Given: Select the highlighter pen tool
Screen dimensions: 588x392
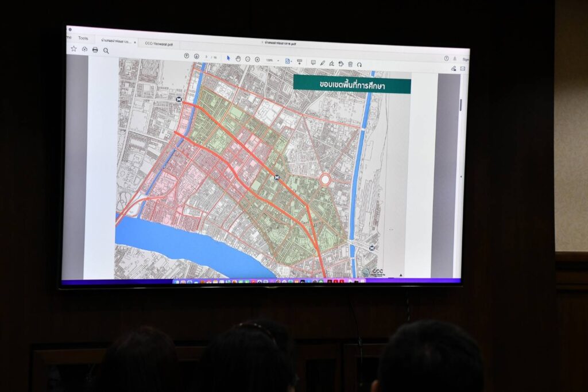Looking at the screenshot, I should [322, 63].
